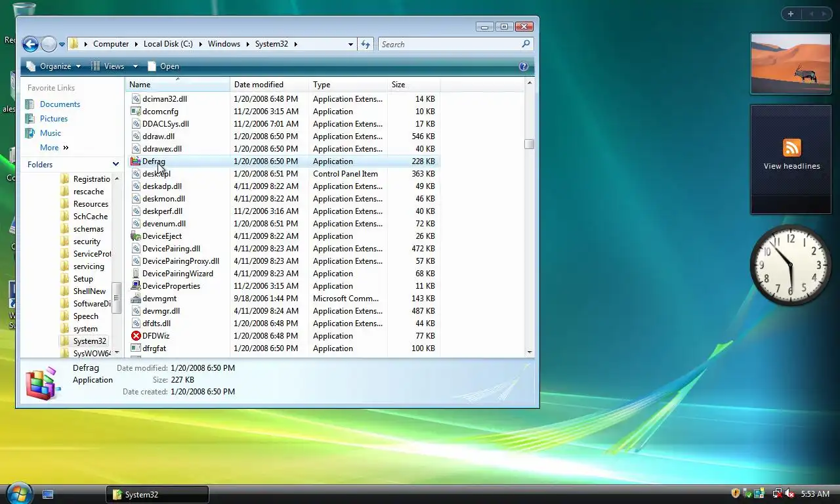Select the DevicePairingWizard file icon
The width and height of the screenshot is (840, 504).
pyautogui.click(x=136, y=274)
